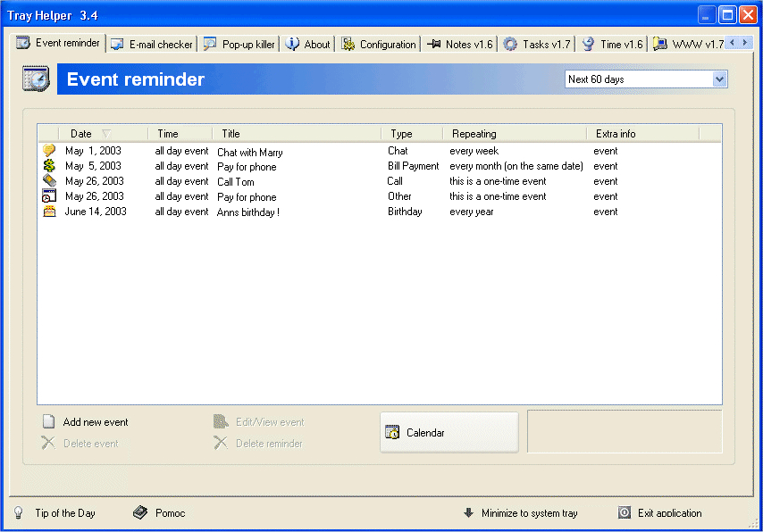
Task: Click the dollar sign icon for Bill Payment
Action: (x=49, y=166)
